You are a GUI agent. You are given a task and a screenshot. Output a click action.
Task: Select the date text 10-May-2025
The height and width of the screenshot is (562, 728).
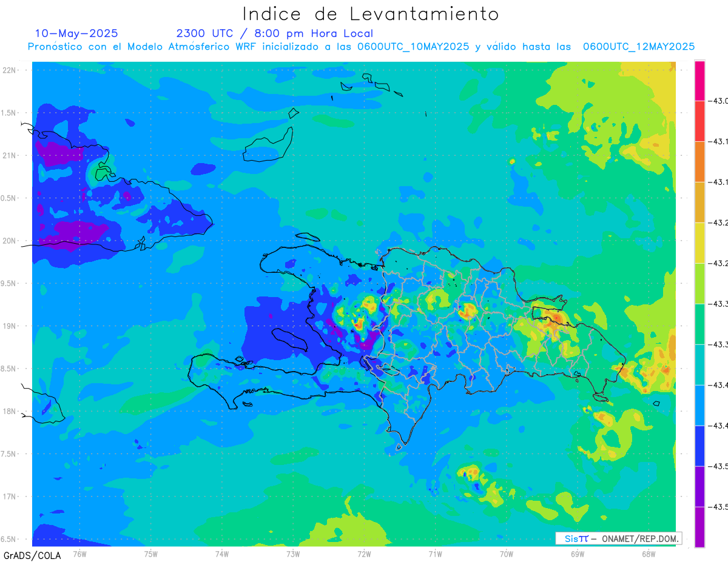(76, 33)
